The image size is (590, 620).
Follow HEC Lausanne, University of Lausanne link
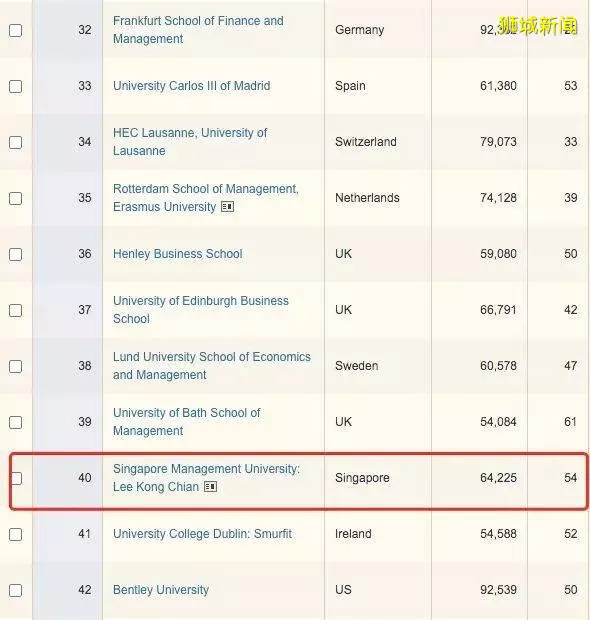[190, 142]
